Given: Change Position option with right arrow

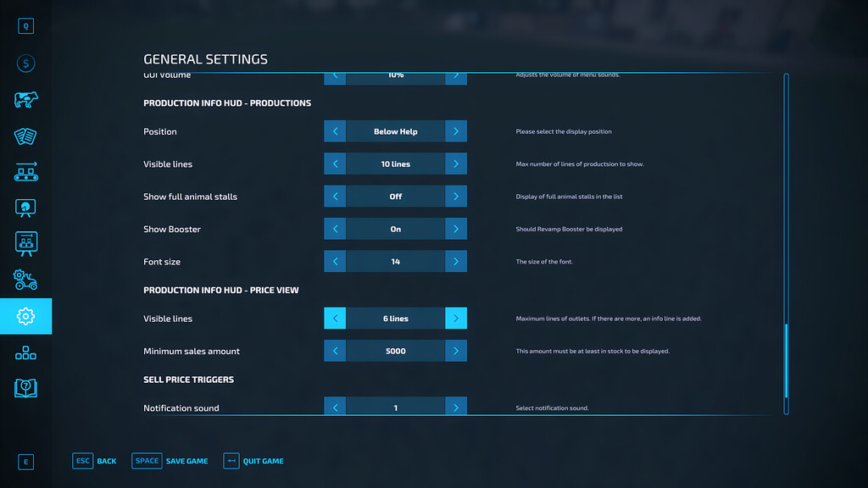Looking at the screenshot, I should 456,131.
